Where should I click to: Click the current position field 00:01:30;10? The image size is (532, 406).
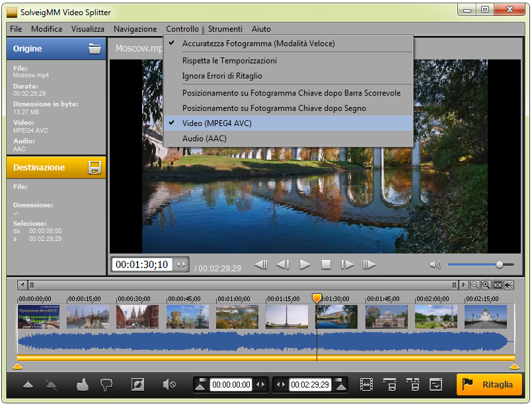(x=142, y=265)
